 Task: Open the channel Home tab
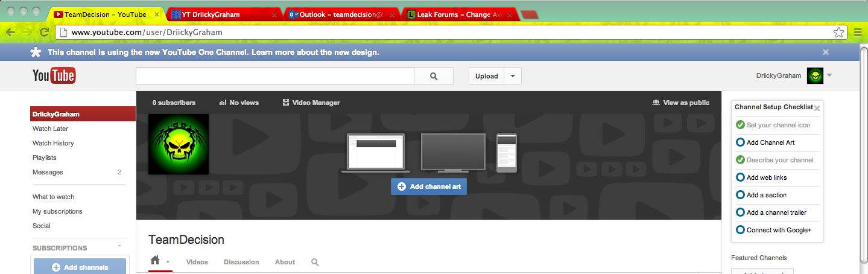tap(155, 260)
